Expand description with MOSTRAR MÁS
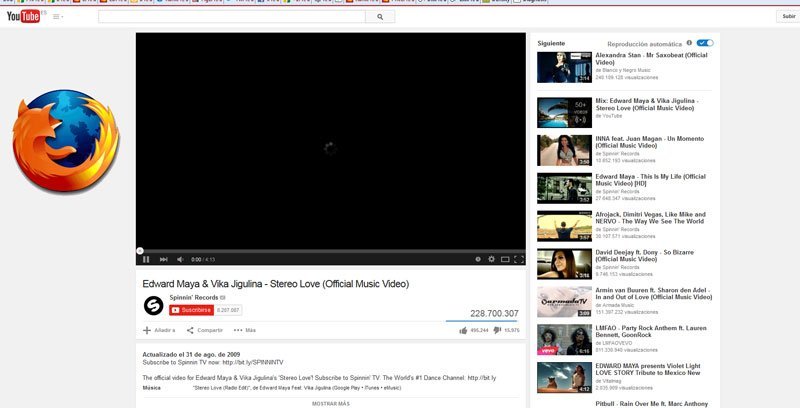Image resolution: width=800 pixels, height=408 pixels. [x=331, y=403]
